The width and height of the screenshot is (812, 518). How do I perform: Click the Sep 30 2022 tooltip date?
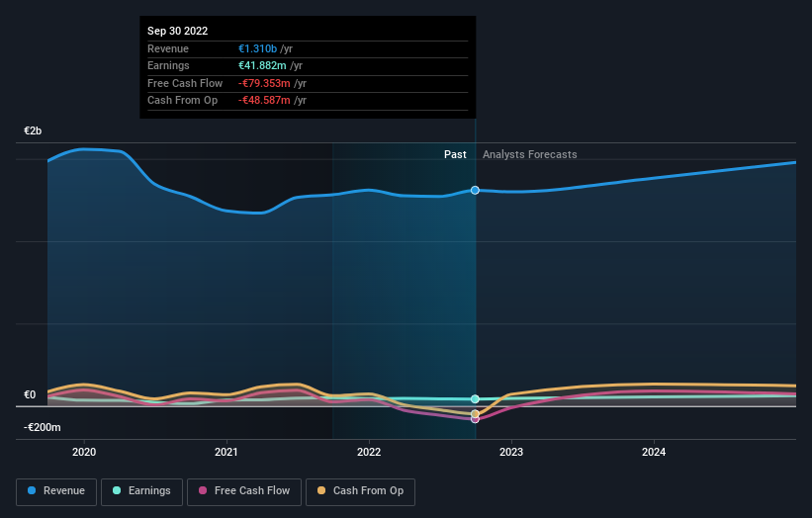(178, 31)
